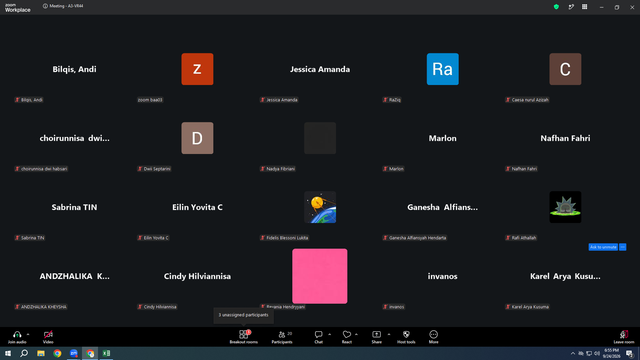Open the Breakout rooms panel
Screen dimensions: 640x360
tap(244, 337)
